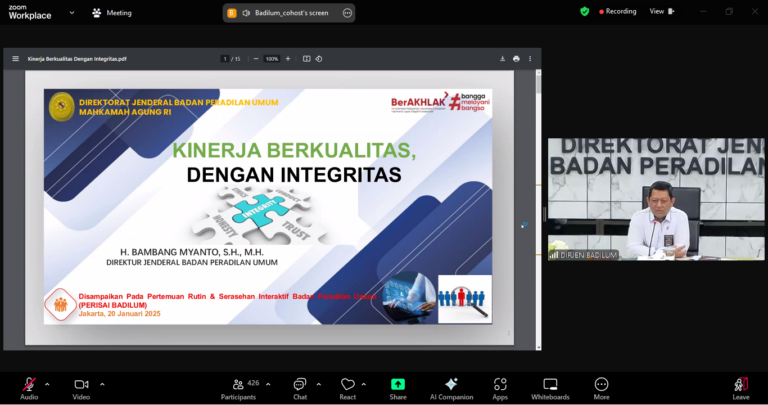Unmute the microphone with the Audio button
768x405 pixels.
[x=29, y=386]
